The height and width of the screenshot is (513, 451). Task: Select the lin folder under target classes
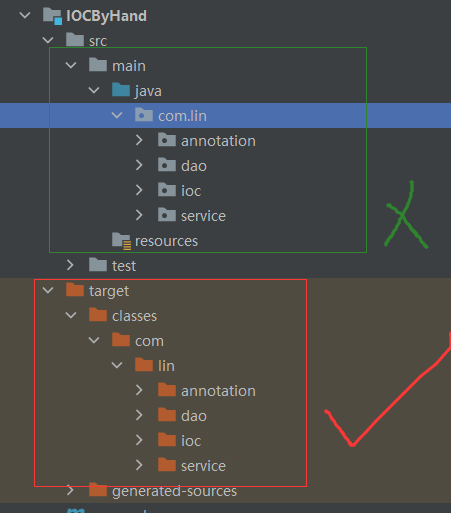pos(166,366)
